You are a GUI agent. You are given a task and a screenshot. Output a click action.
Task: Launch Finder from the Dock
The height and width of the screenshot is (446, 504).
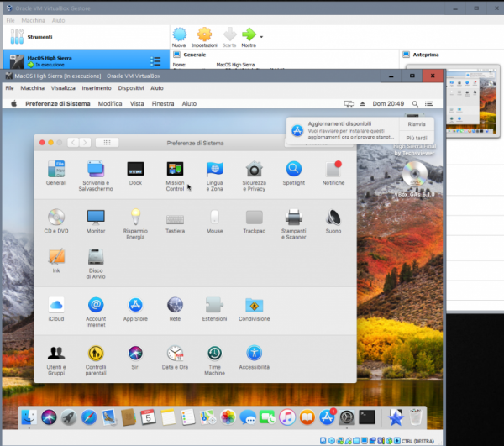pos(29,417)
